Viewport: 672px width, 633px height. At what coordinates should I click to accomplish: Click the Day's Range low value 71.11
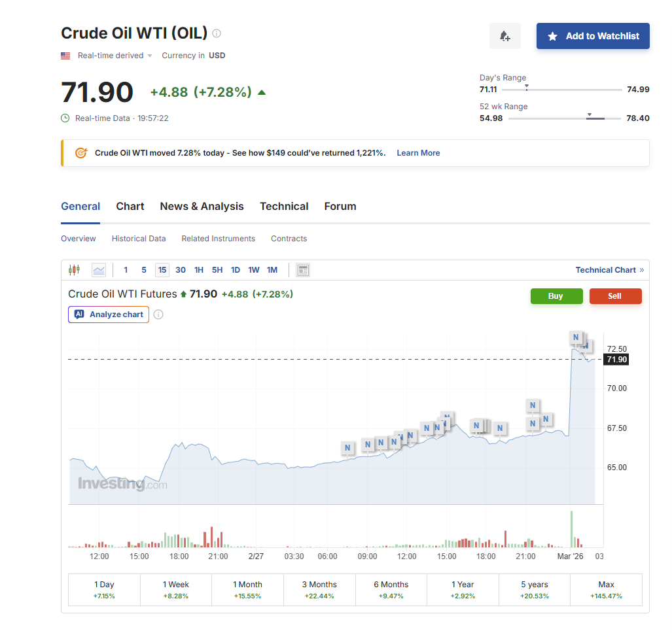[488, 90]
